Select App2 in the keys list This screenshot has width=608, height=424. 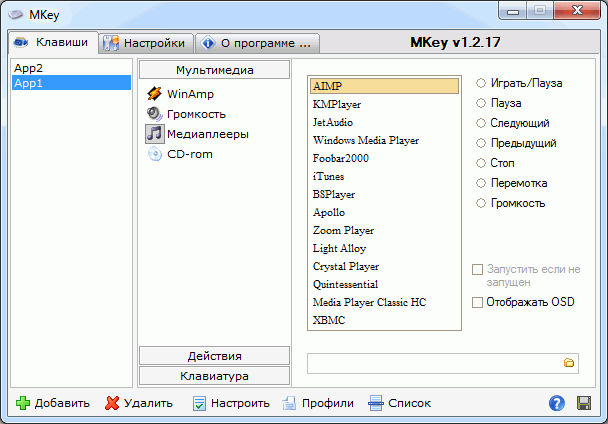click(x=71, y=68)
